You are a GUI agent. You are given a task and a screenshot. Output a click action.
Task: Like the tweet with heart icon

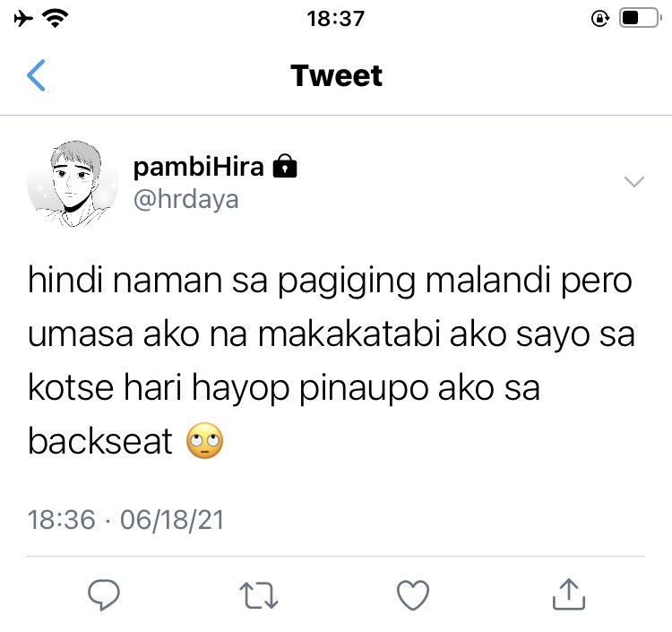point(413,595)
